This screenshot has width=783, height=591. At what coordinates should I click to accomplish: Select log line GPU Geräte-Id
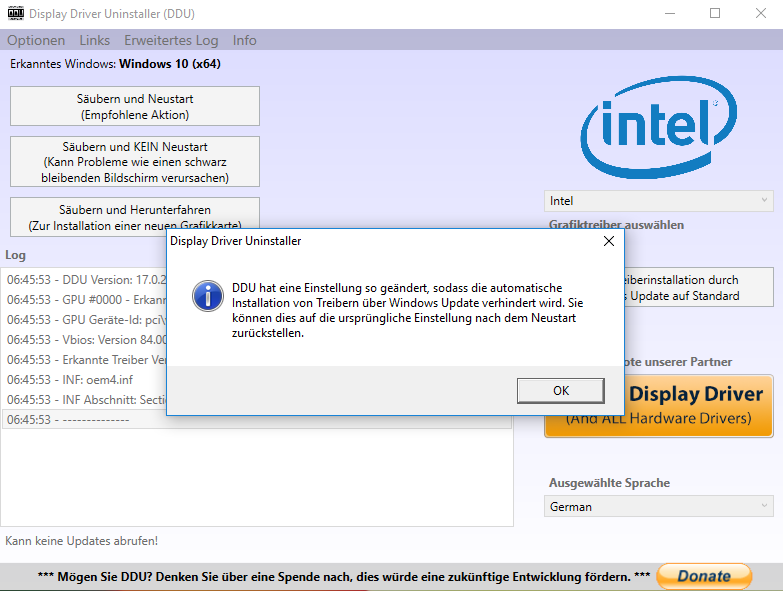[x=86, y=319]
